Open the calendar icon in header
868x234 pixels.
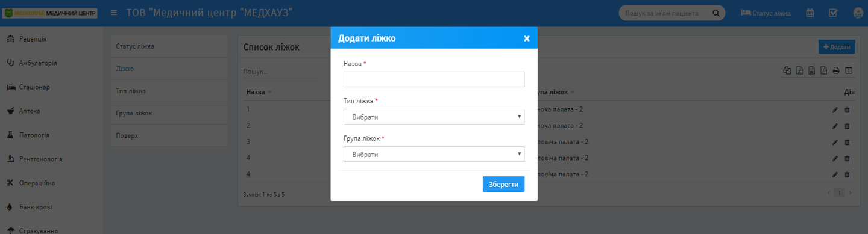click(811, 13)
